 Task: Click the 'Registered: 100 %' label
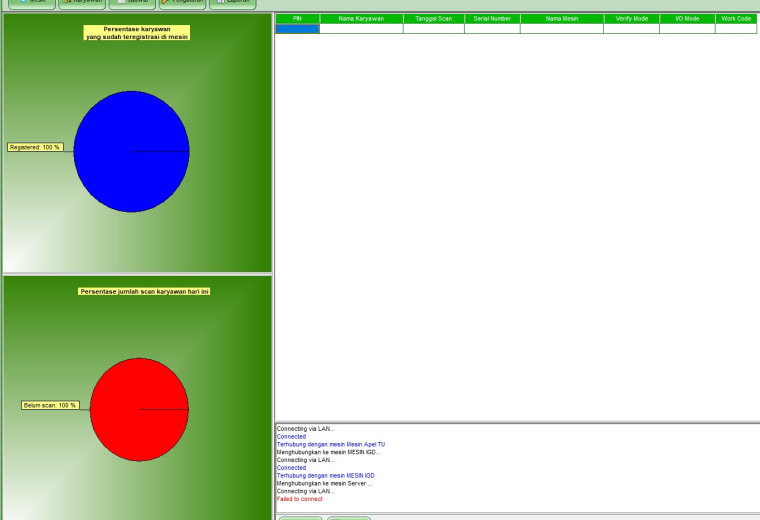(35, 147)
